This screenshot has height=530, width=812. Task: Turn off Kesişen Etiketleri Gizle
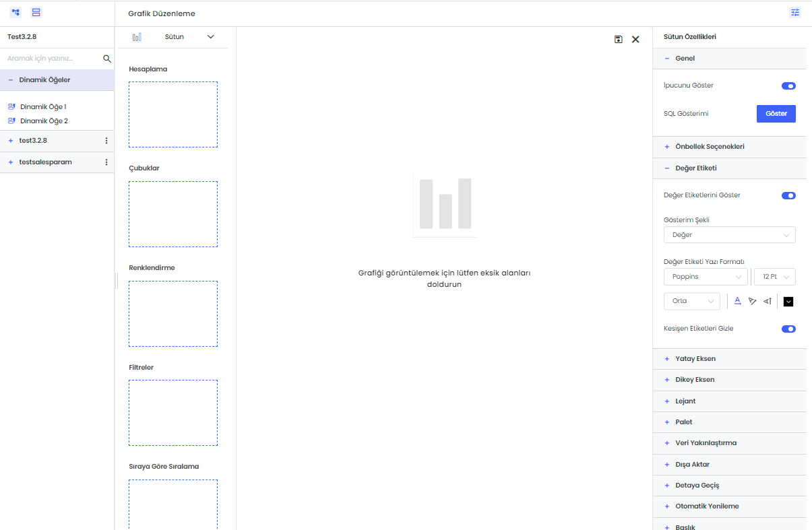788,329
